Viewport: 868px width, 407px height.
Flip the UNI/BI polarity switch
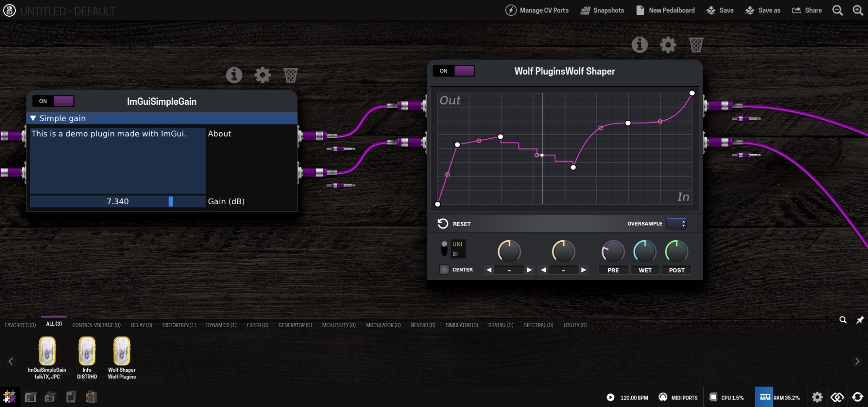point(444,248)
